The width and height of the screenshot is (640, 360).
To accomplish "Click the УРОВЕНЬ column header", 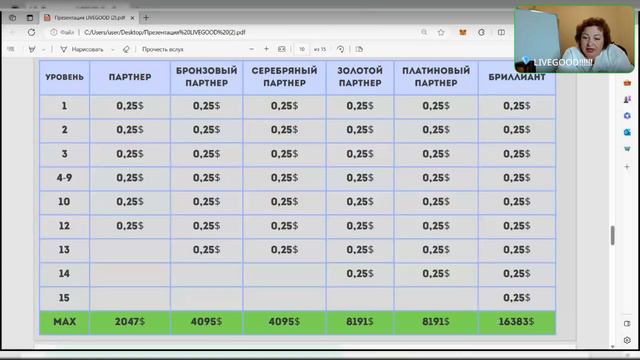I will click(64, 77).
